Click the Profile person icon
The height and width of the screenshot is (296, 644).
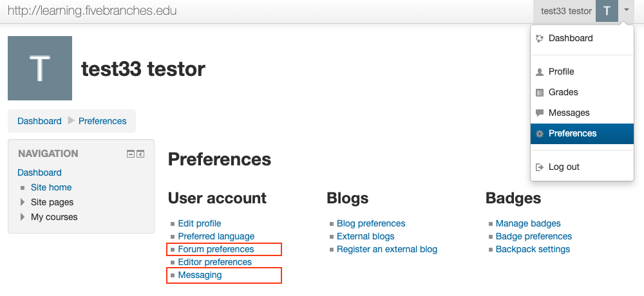tap(540, 72)
